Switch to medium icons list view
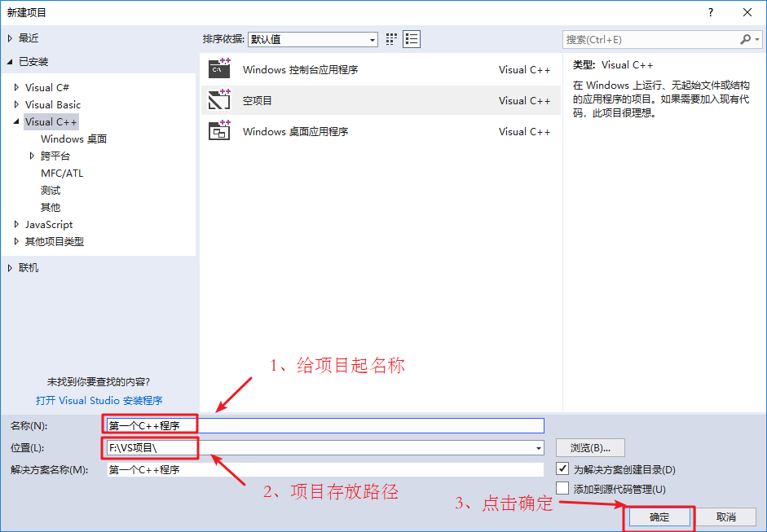Viewport: 767px width, 532px height. coord(412,39)
